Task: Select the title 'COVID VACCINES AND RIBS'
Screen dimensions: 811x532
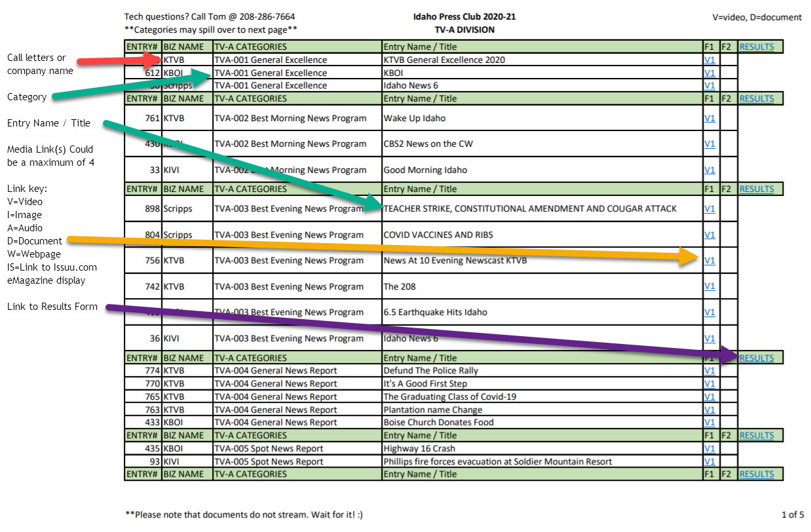Action: tap(438, 235)
